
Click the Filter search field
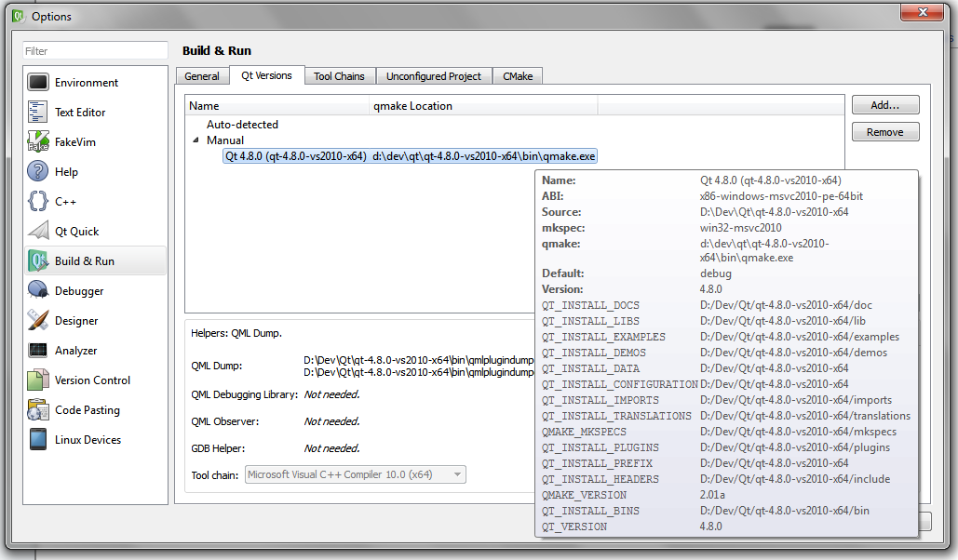pos(95,51)
